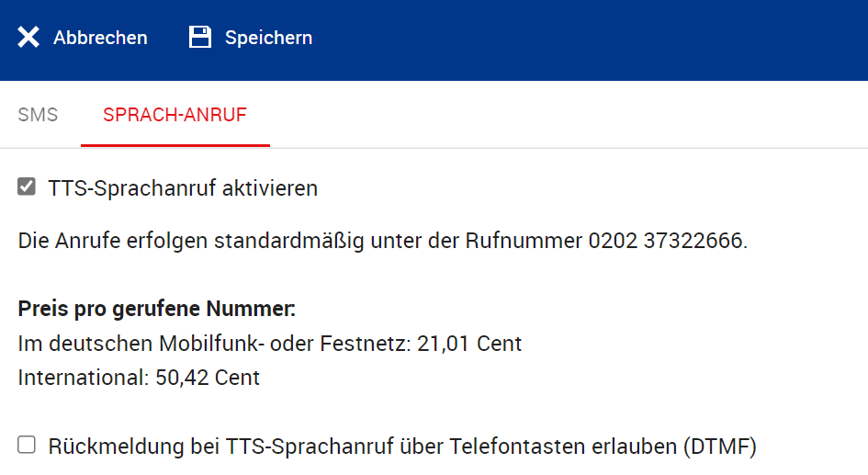Click the 'TTS-Sprachanruf aktivieren' label text
The height and width of the screenshot is (475, 868).
pos(183,188)
